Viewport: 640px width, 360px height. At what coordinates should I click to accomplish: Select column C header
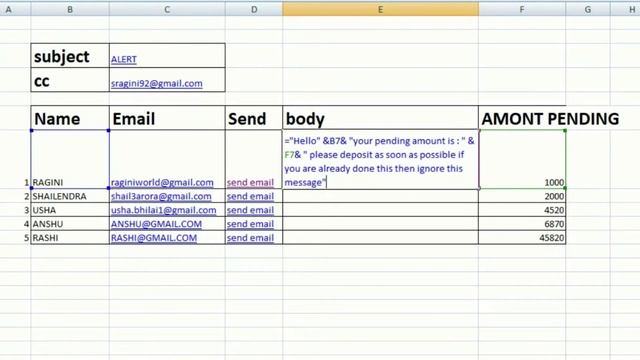coord(167,9)
